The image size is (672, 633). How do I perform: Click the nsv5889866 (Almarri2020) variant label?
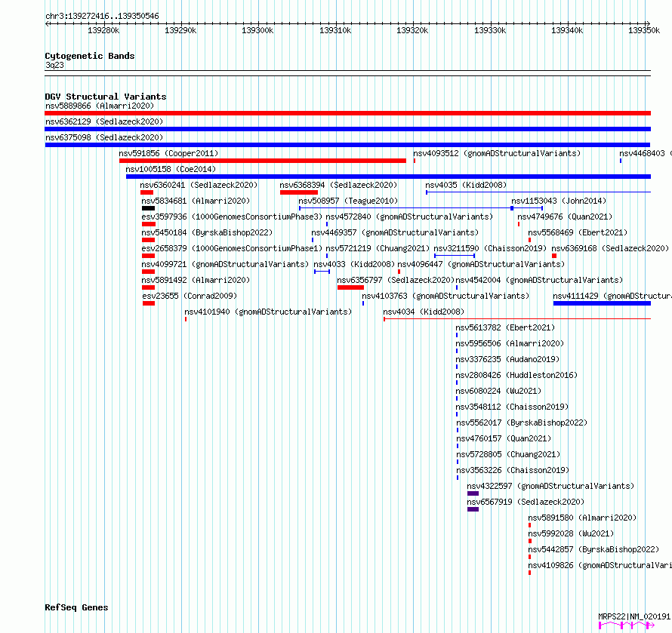[100, 106]
